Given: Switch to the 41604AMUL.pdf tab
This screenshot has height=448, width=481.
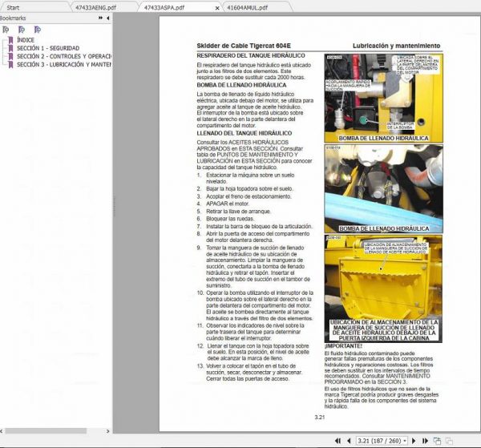Looking at the screenshot, I should point(247,7).
